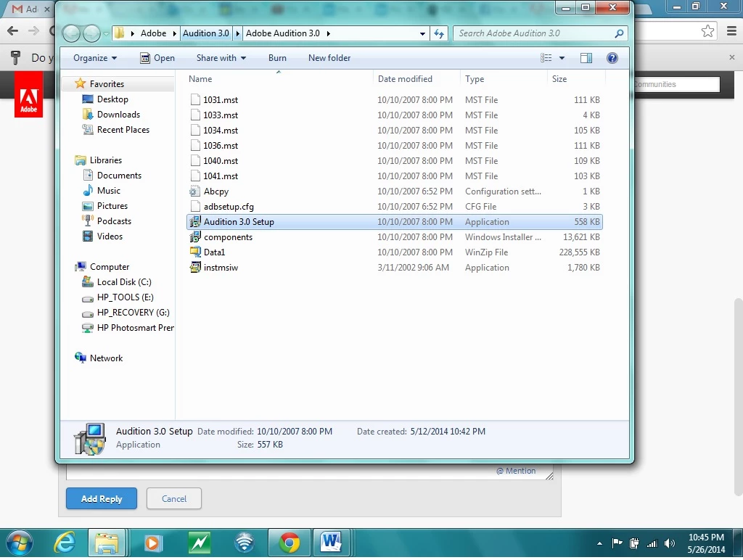Image resolution: width=743 pixels, height=560 pixels.
Task: Open Google Chrome taskbar button
Action: [290, 543]
